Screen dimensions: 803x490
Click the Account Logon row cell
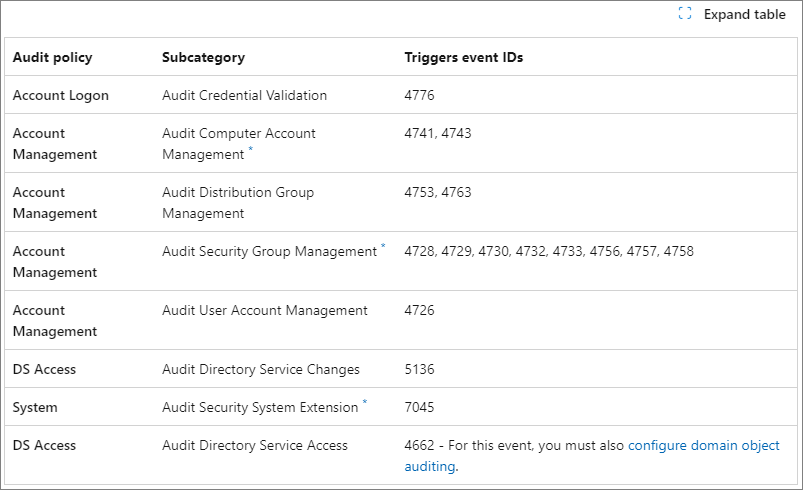tap(61, 95)
